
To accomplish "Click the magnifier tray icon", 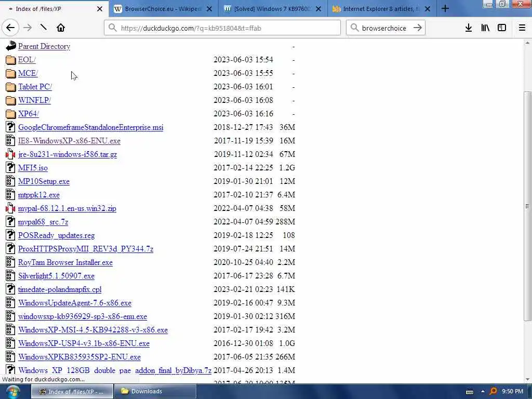I will (494, 392).
